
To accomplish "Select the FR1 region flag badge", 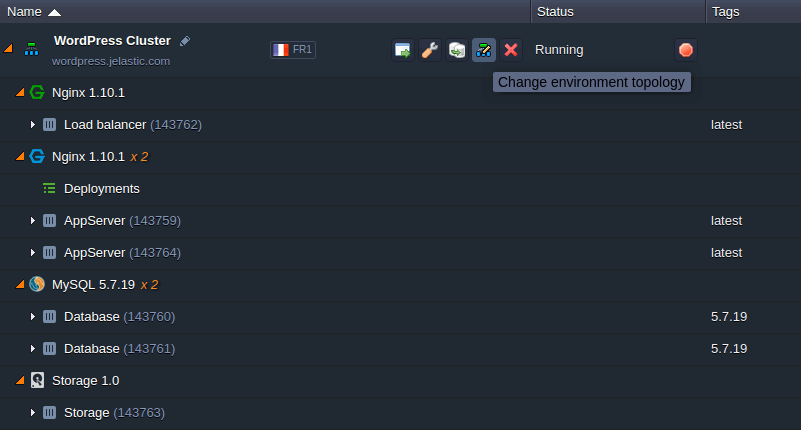I will (293, 50).
